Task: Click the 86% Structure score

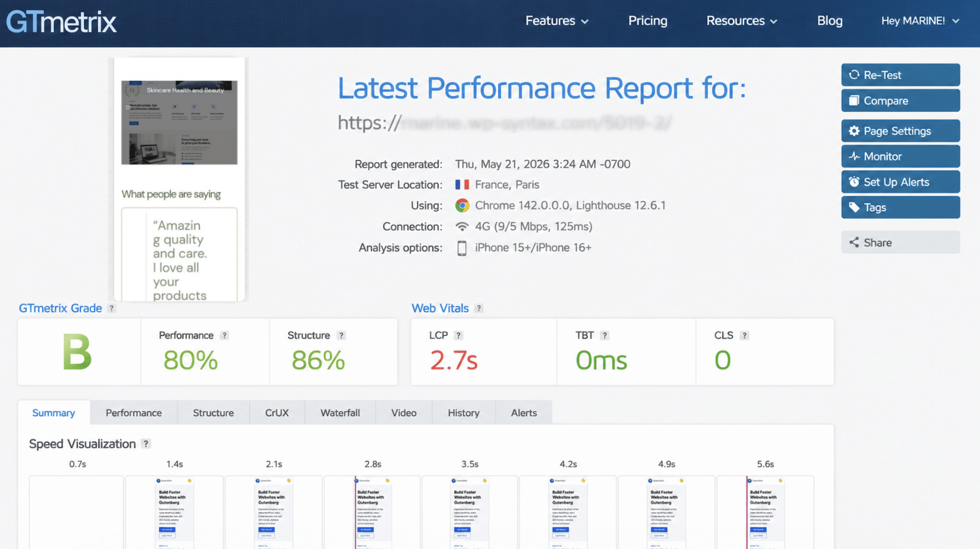Action: pyautogui.click(x=318, y=360)
